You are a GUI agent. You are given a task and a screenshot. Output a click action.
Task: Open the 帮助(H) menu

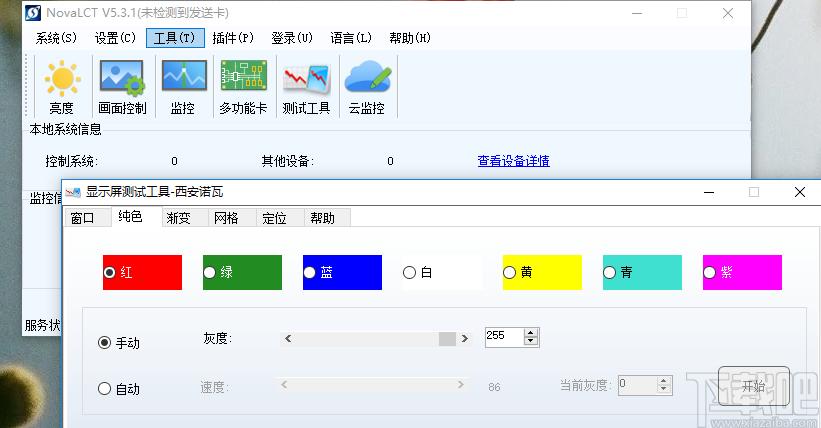point(410,38)
